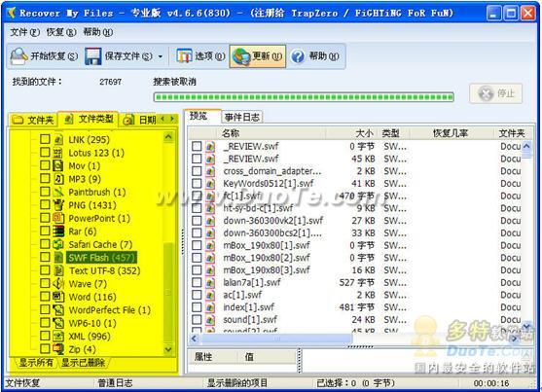Click the Lotus 123 file type icon
Viewport: 542px width, 392px height.
[x=58, y=153]
